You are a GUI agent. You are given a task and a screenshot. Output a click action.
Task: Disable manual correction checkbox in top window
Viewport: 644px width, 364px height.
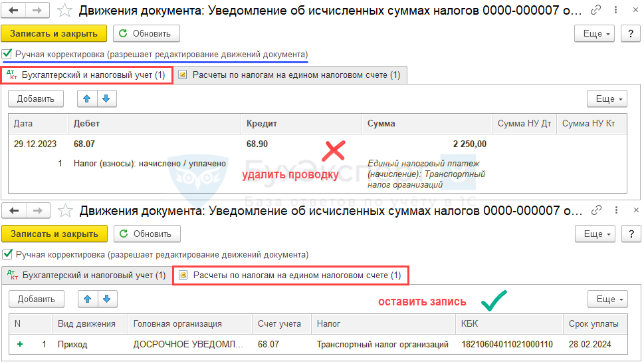click(7, 54)
